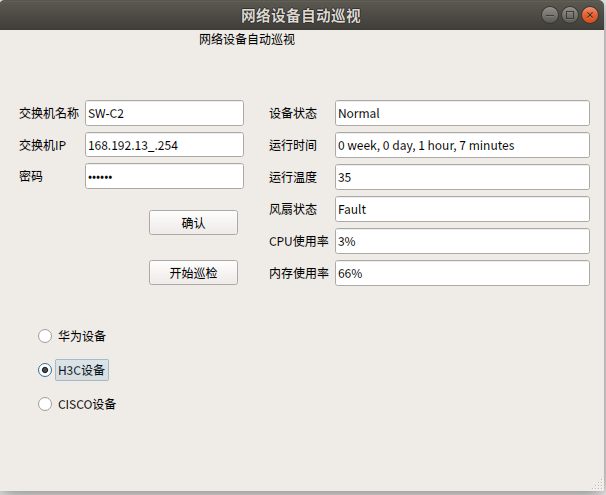This screenshot has width=606, height=495.
Task: Focus the 交换机名称 field containing SW-C2
Action: 164,113
